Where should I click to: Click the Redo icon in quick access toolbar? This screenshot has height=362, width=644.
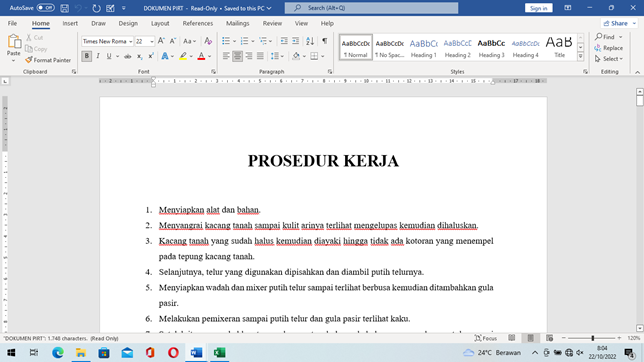pyautogui.click(x=97, y=8)
